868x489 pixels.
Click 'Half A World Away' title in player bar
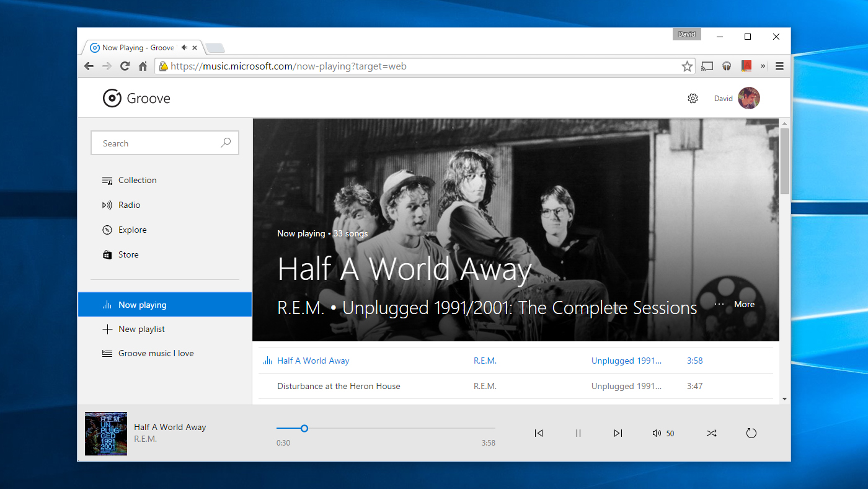pos(170,427)
